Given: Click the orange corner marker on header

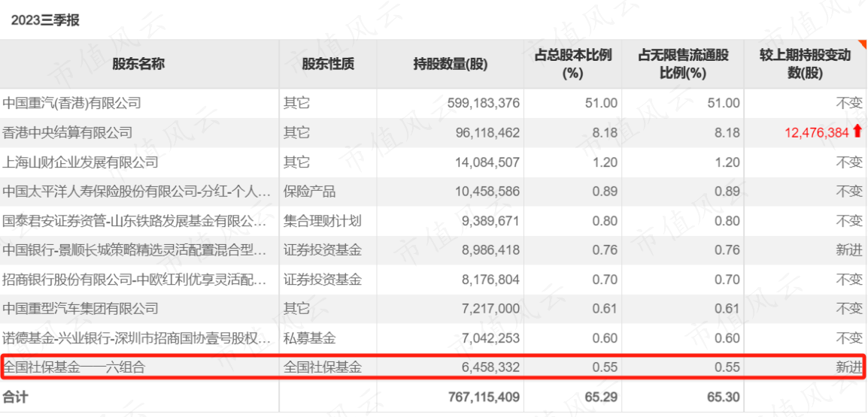Looking at the screenshot, I should (x=863, y=44).
